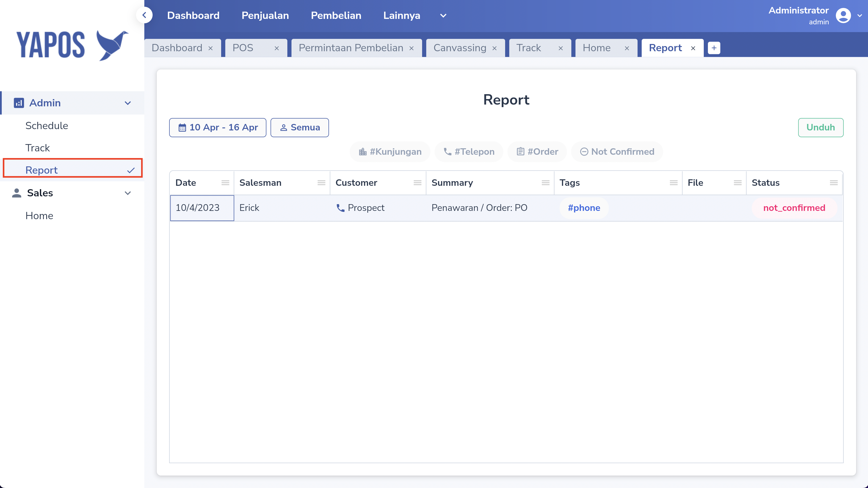Viewport: 868px width, 488px height.
Task: Open the Lainnya top menu
Action: click(402, 16)
